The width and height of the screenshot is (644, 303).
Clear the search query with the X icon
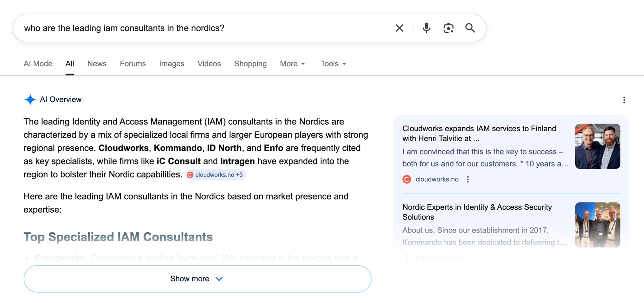399,28
